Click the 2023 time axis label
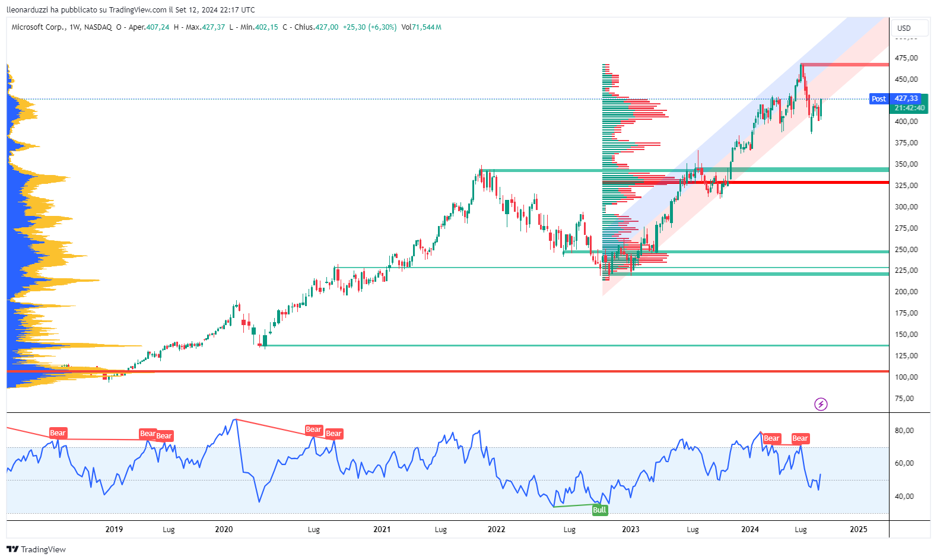This screenshot has width=937, height=560. tap(630, 529)
